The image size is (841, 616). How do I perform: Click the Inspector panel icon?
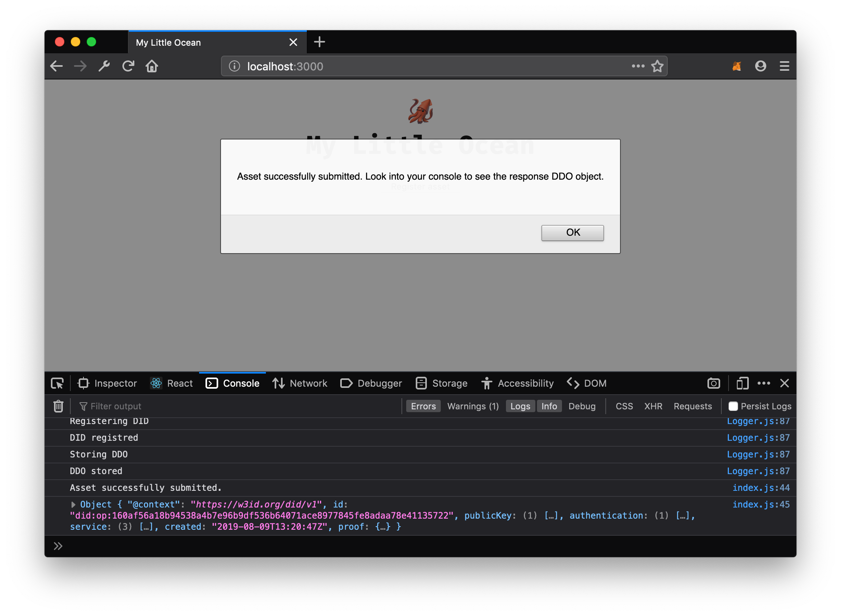click(85, 384)
